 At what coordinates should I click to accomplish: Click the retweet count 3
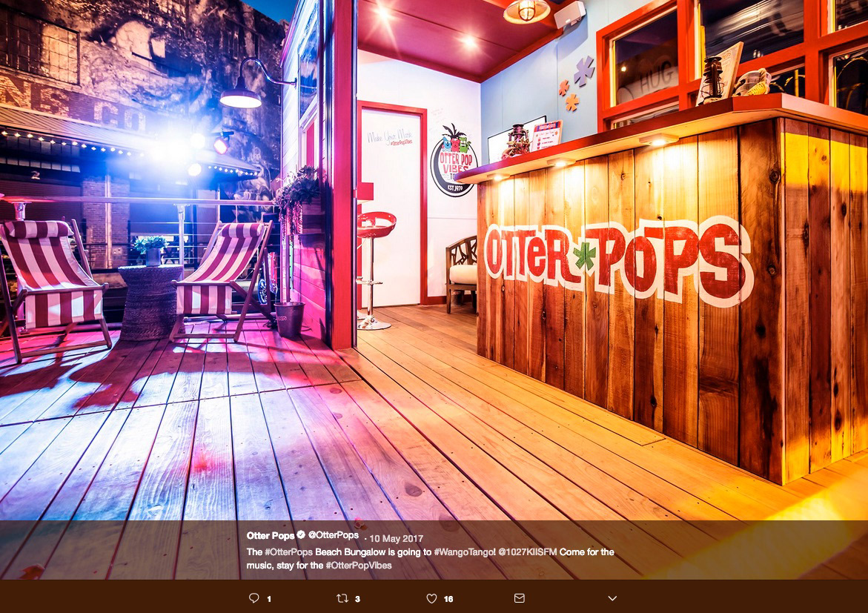[x=357, y=599]
